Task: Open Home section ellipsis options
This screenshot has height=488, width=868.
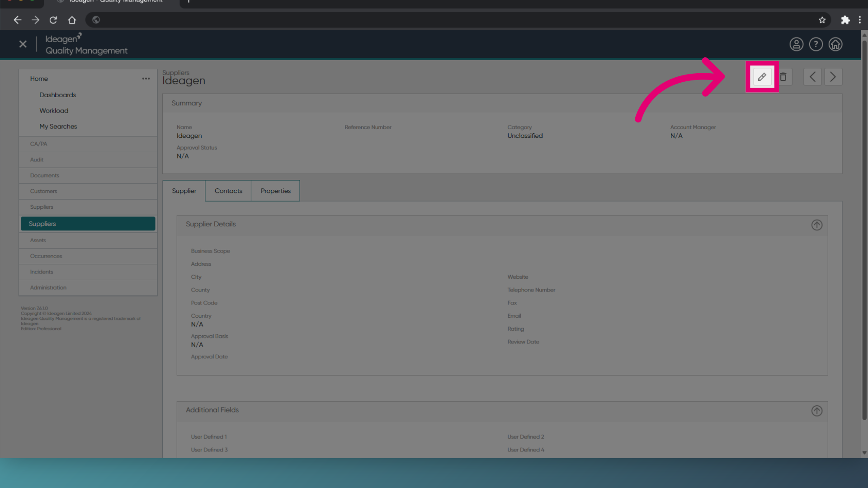Action: tap(146, 79)
